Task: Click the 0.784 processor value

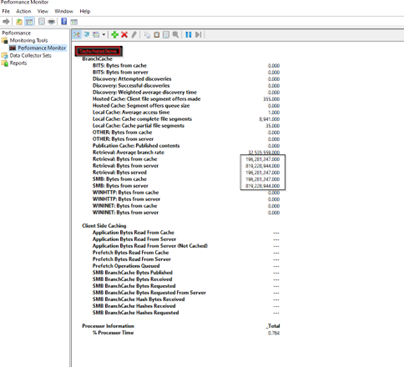Action: (x=274, y=333)
